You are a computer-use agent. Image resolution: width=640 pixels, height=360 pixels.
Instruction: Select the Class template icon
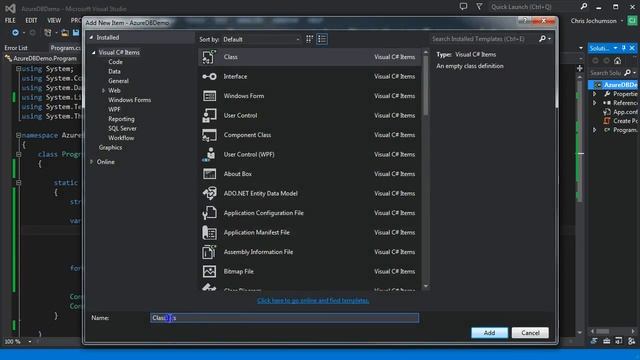coord(209,57)
